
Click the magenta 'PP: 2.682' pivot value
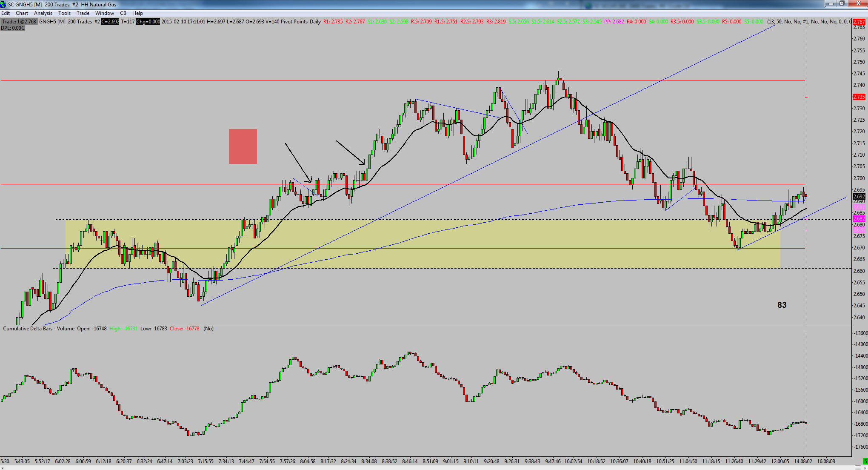coord(614,22)
